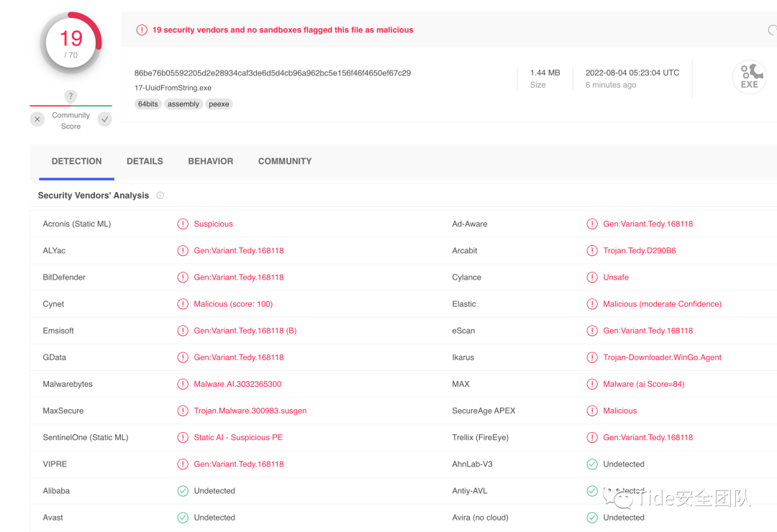
Task: Click the warning icon in Cynet row
Action: 183,304
